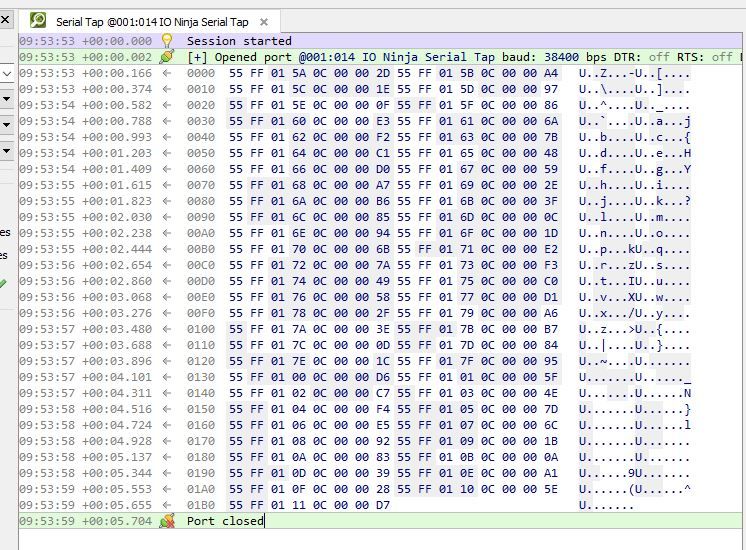Select the 'Session started' log message
The width and height of the screenshot is (746, 550).
coord(239,41)
